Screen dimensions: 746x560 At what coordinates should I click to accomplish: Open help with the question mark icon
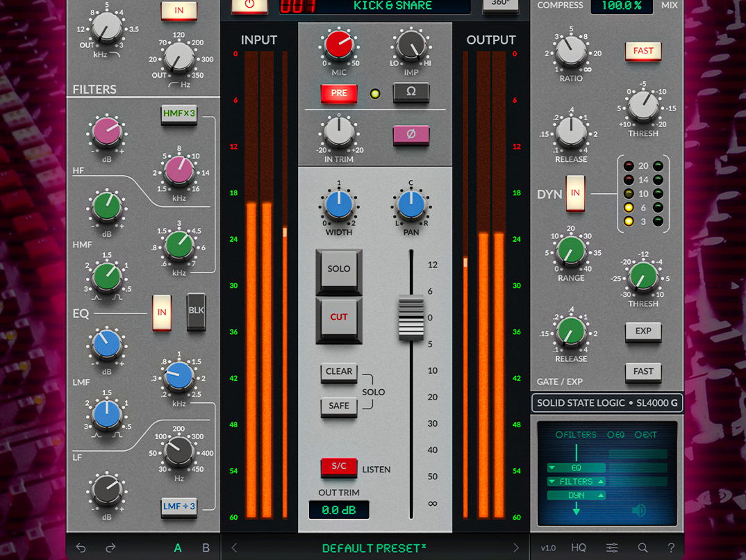(x=671, y=547)
